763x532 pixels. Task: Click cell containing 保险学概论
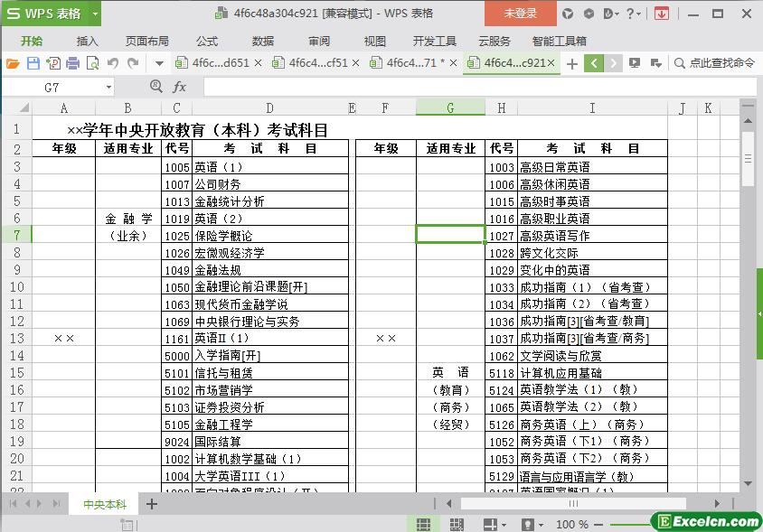270,236
